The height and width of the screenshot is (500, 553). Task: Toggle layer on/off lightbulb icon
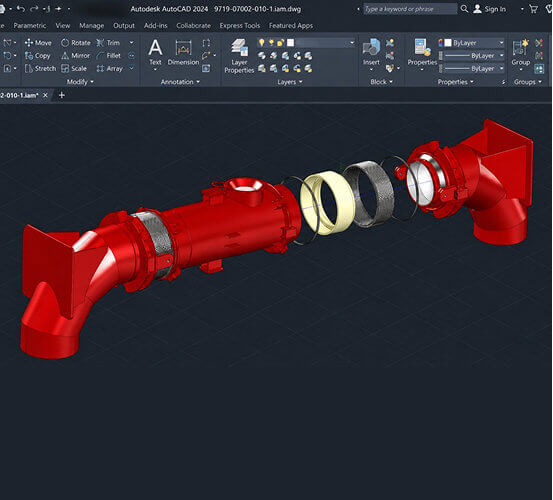pyautogui.click(x=261, y=43)
